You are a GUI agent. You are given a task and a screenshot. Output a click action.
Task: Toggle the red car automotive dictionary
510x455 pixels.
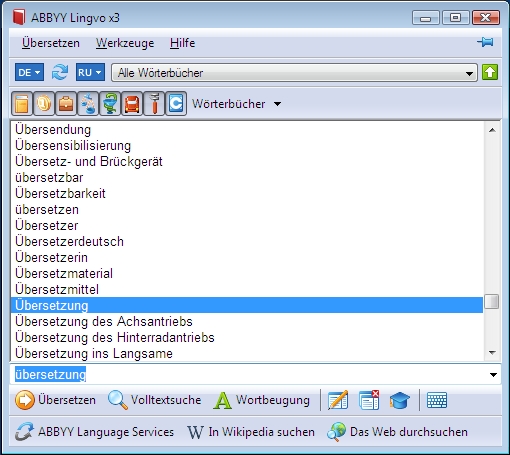(x=132, y=104)
